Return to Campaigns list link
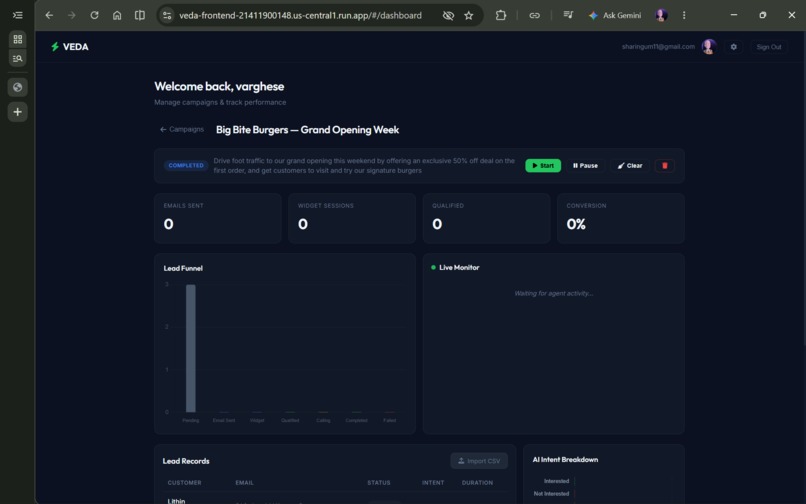The height and width of the screenshot is (504, 806). click(182, 130)
